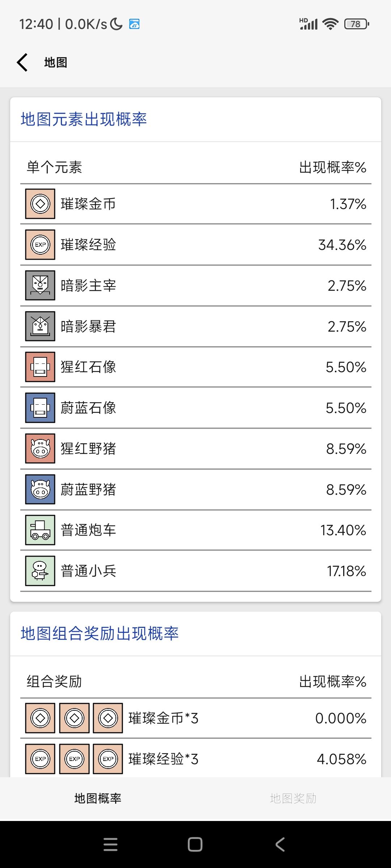
Task: Tap the 地图组合奖励出现概率 section header
Action: point(100,634)
